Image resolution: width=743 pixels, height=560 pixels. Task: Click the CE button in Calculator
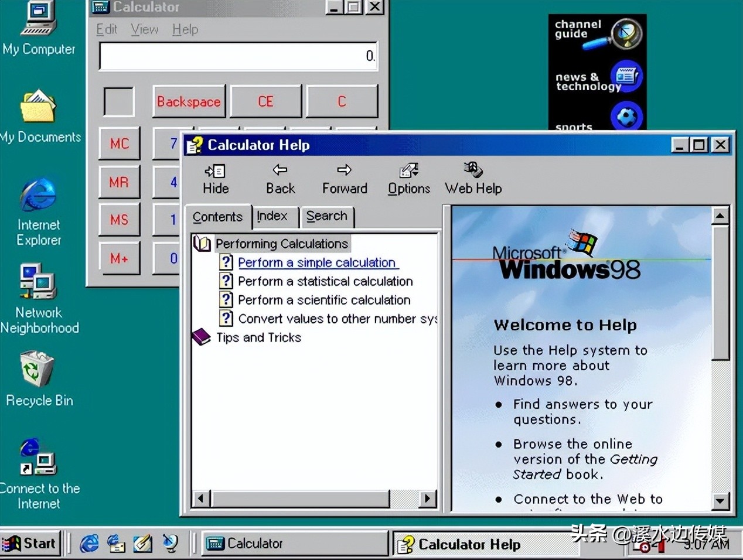(265, 102)
